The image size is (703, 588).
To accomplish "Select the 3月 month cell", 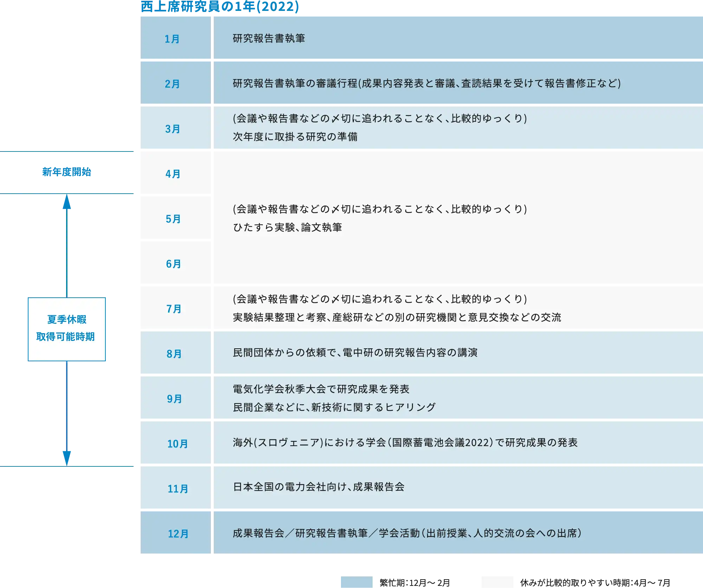I will click(176, 128).
